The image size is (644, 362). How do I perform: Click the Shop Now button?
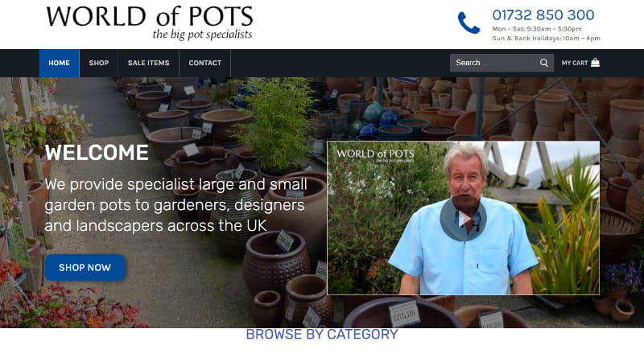pyautogui.click(x=85, y=268)
